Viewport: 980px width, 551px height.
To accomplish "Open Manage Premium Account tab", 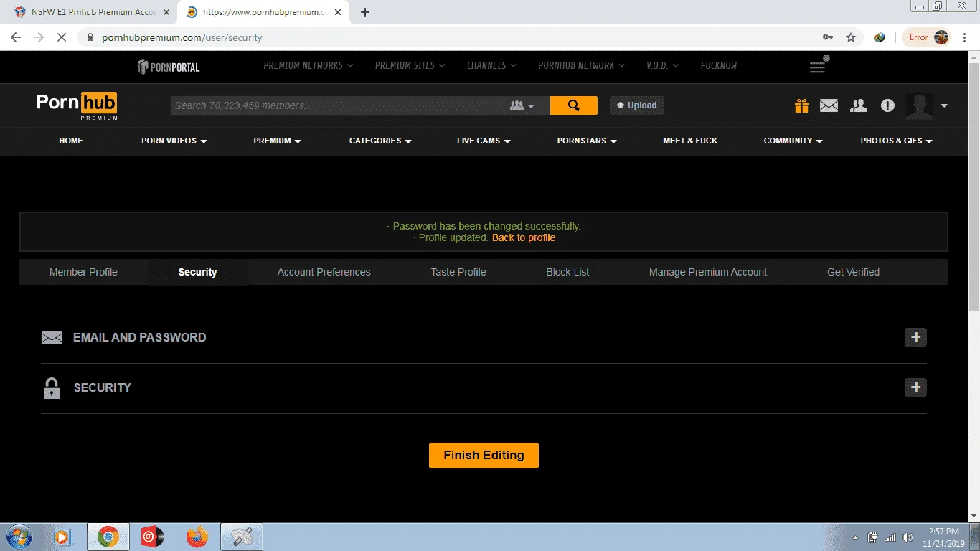I will 708,272.
